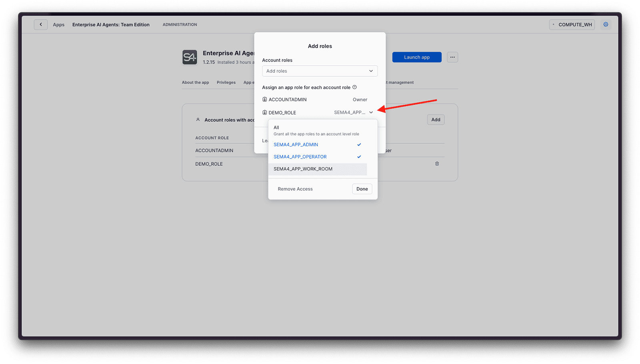Screen dimensions: 640x364
Task: Click the S4 app logo
Action: tap(190, 58)
